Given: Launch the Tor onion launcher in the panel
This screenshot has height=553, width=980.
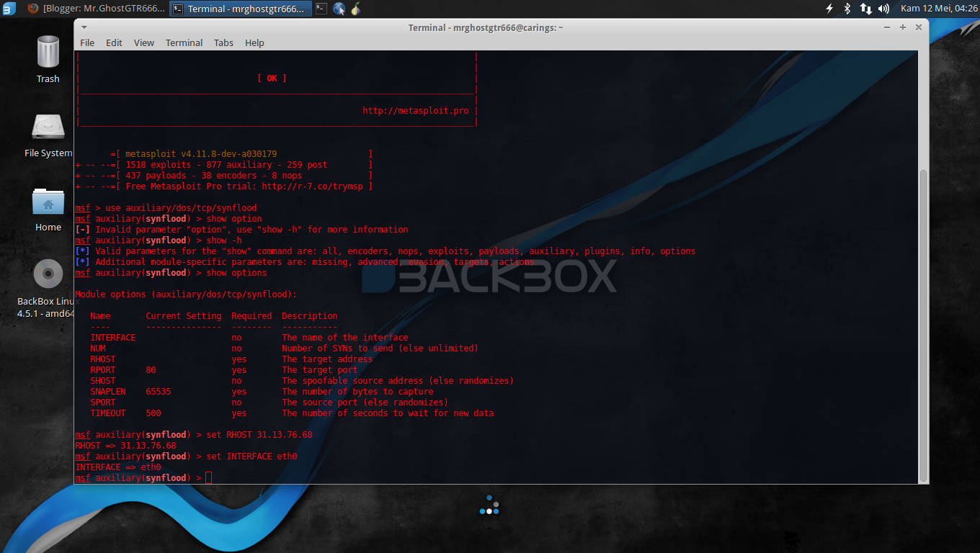Looking at the screenshot, I should coord(355,9).
